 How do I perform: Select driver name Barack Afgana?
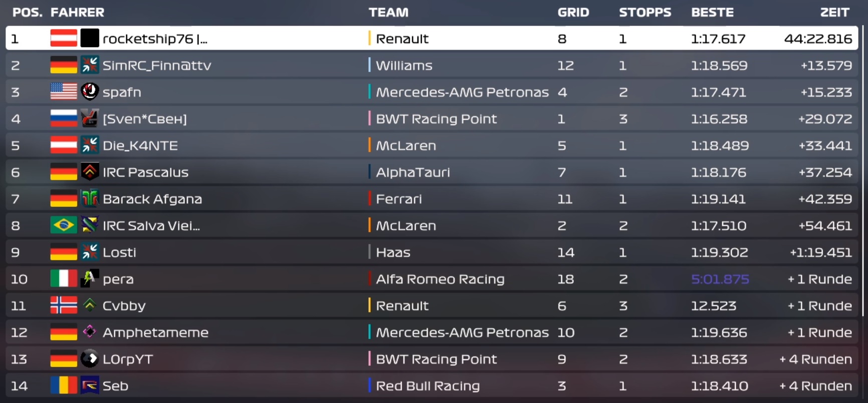pos(152,199)
